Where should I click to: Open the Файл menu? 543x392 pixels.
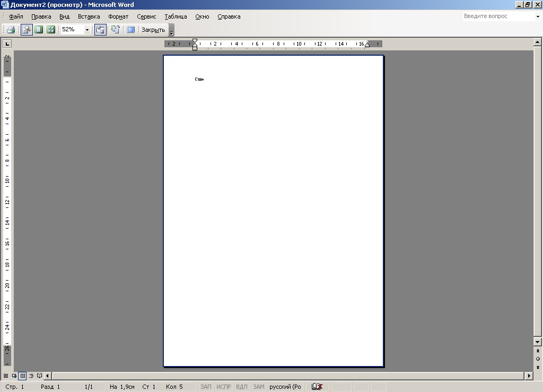[16, 16]
